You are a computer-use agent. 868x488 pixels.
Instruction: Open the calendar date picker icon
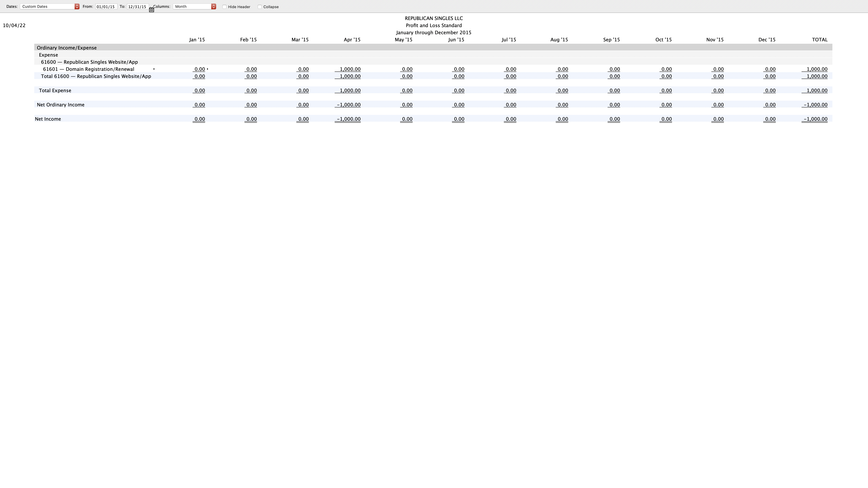(x=152, y=10)
